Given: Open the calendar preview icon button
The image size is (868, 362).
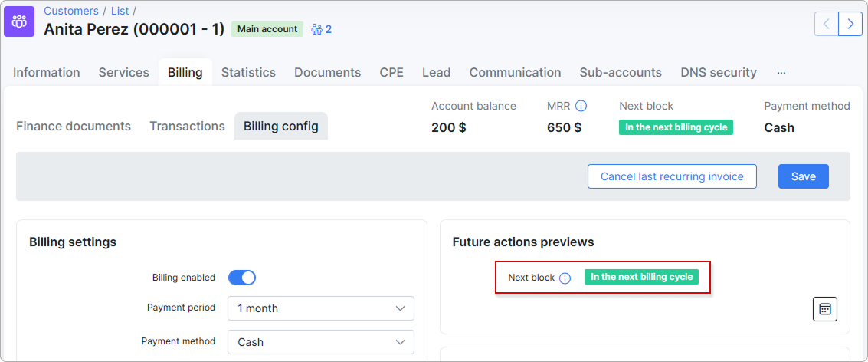Looking at the screenshot, I should click(x=825, y=309).
